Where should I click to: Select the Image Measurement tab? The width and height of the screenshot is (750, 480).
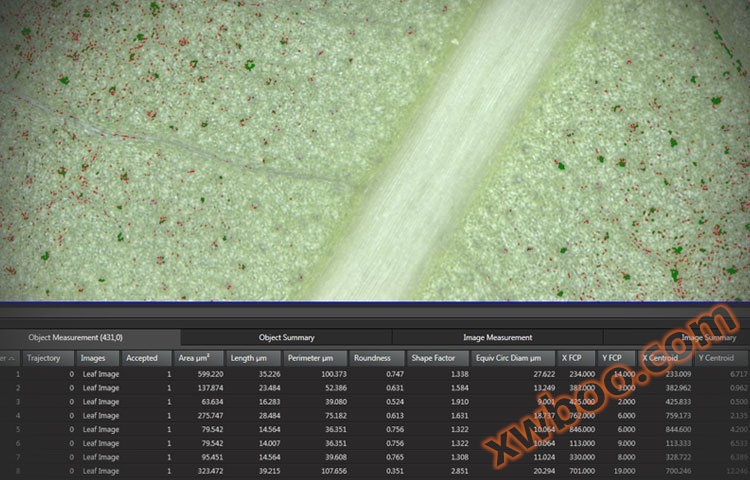(497, 337)
